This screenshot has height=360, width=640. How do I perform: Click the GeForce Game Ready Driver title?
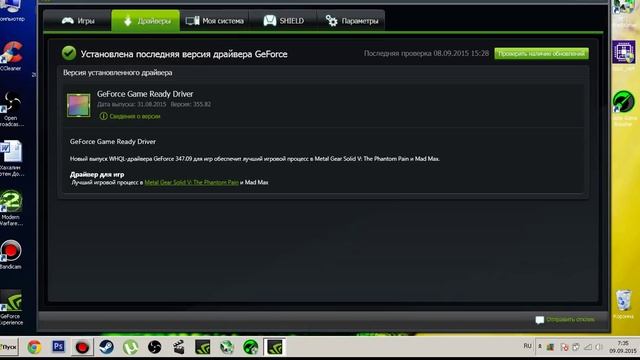(x=145, y=94)
